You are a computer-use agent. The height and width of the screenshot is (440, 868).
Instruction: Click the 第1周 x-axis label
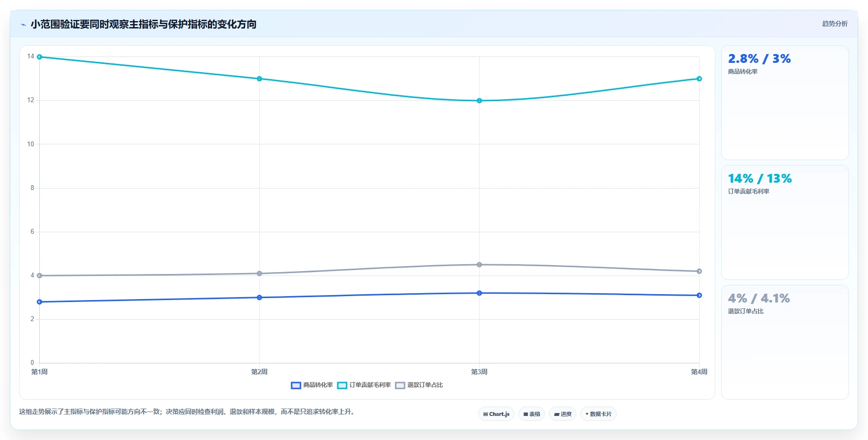39,372
